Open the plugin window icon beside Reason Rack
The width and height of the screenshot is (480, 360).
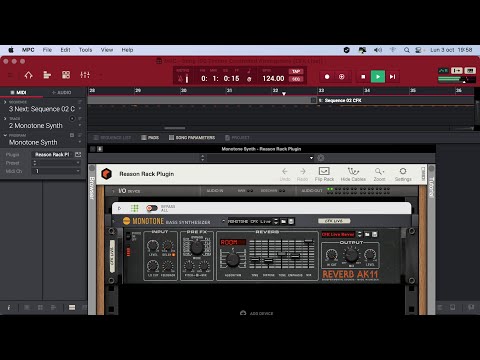[78, 155]
